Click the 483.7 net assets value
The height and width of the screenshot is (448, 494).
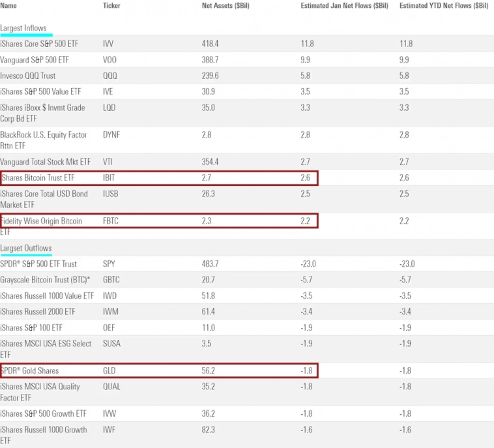(x=210, y=264)
